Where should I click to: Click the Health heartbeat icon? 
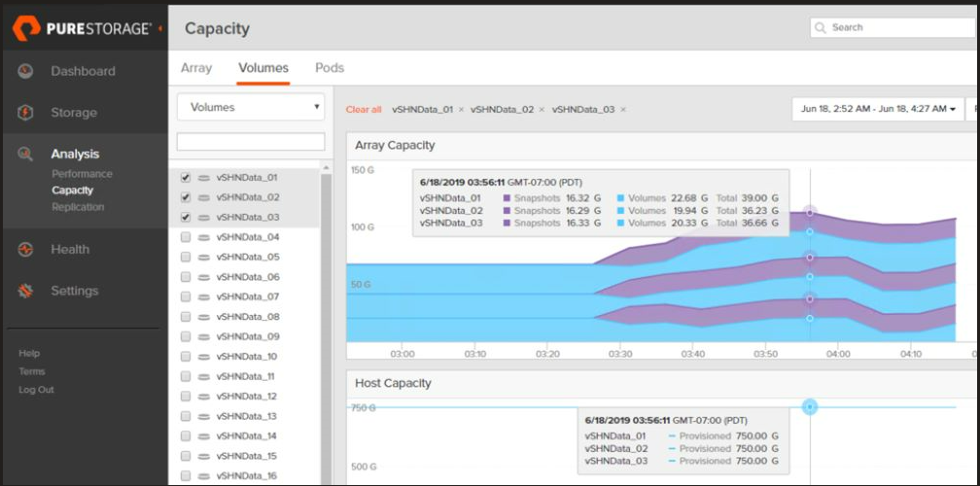[25, 249]
